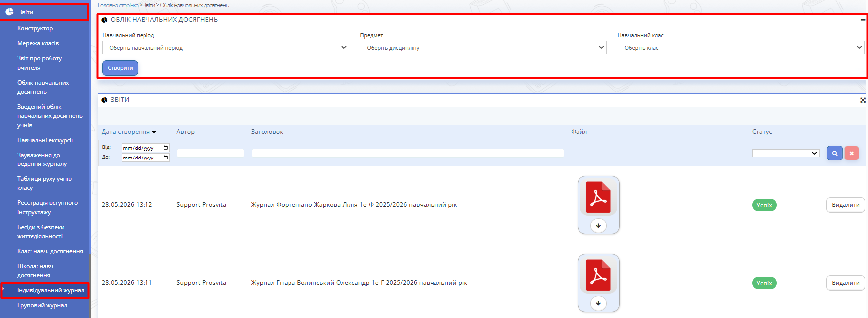Sort arrow next to Дата створення
Viewport: 868px width, 318px height.
pos(154,132)
